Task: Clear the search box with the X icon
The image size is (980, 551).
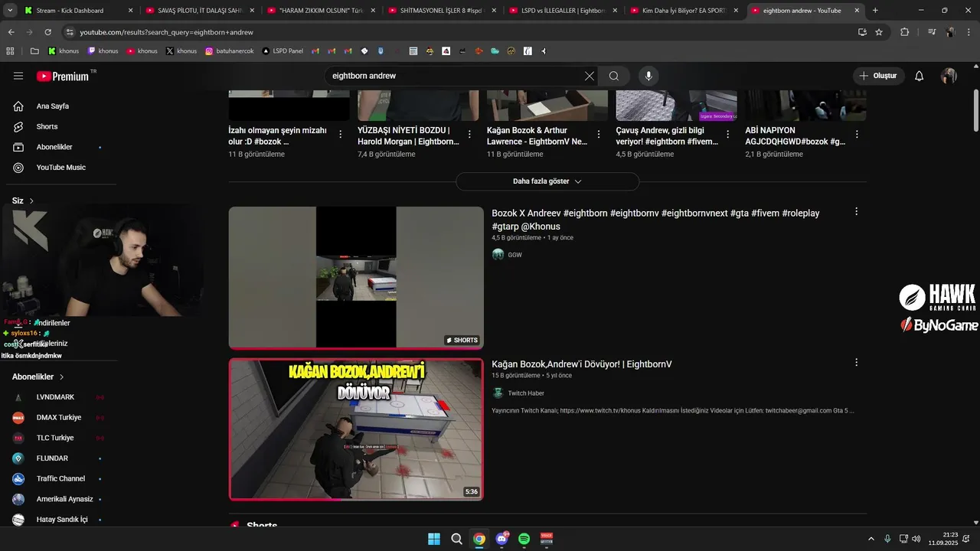Action: coord(589,76)
